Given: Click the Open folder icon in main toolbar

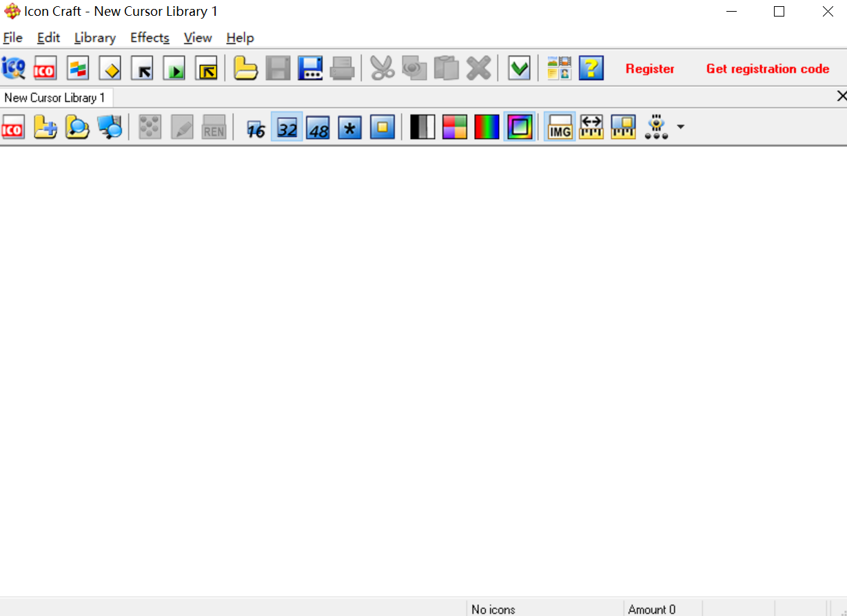Looking at the screenshot, I should click(x=245, y=68).
